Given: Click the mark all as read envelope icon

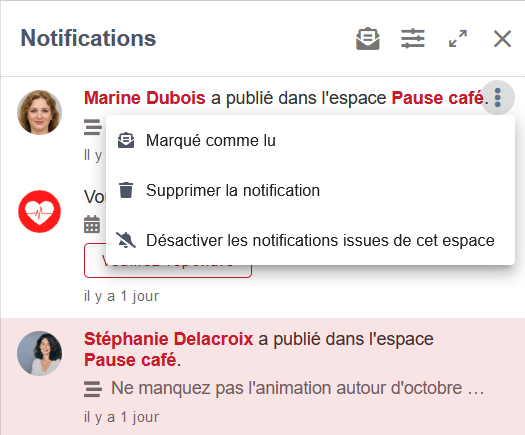Looking at the screenshot, I should [368, 39].
